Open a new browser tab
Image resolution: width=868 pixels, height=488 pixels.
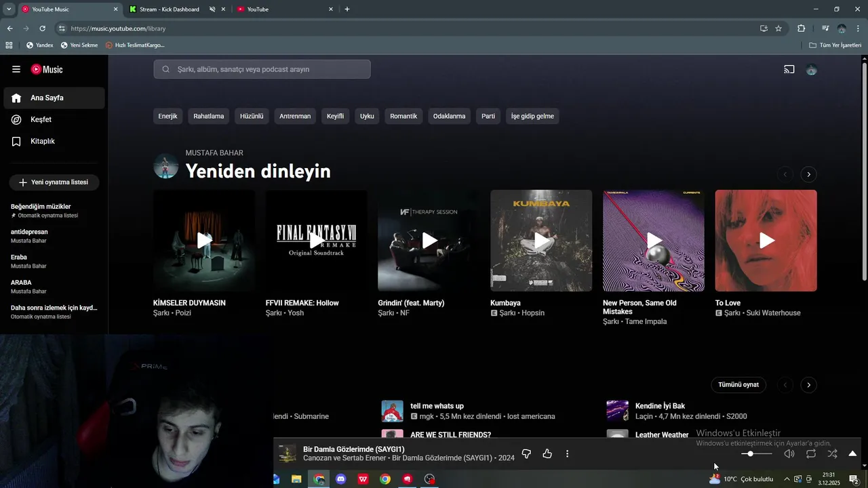click(x=347, y=9)
